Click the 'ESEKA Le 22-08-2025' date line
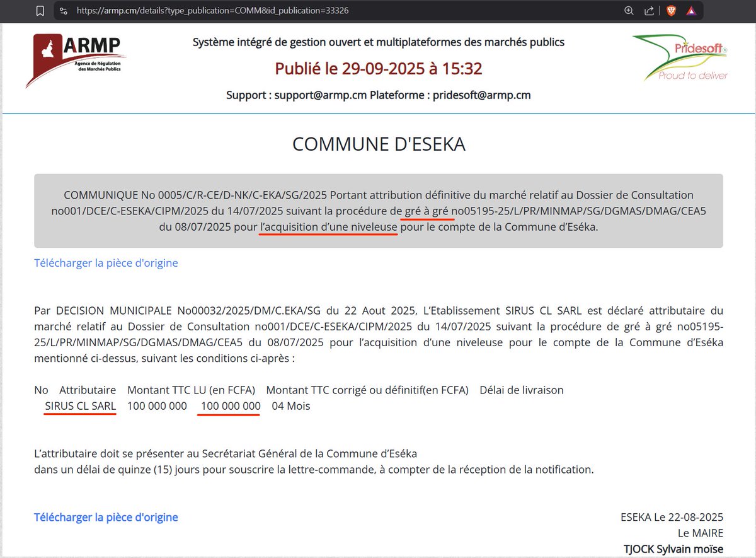This screenshot has height=558, width=756. coord(672,517)
